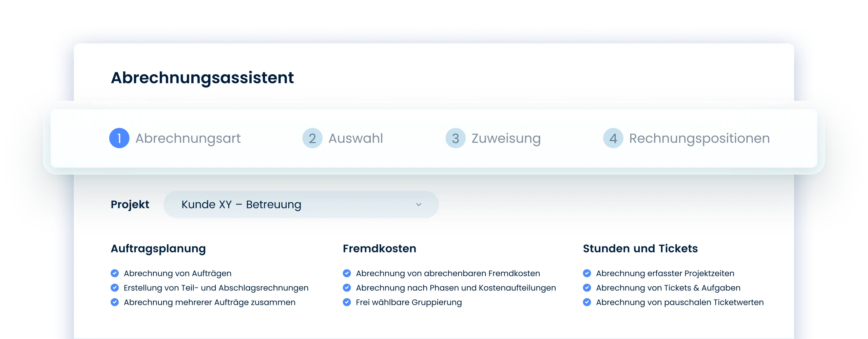The image size is (868, 339).
Task: Select Abrechnung von pauschalen Ticketwerten
Action: click(679, 302)
